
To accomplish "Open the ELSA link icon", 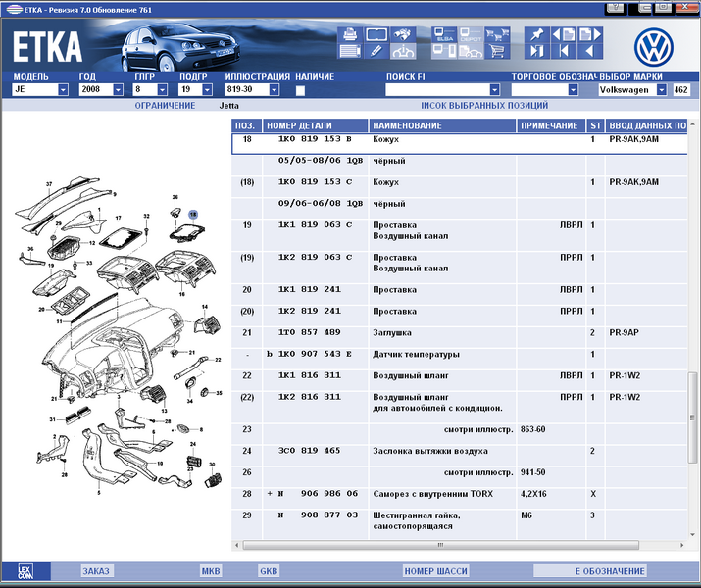I will 444,35.
